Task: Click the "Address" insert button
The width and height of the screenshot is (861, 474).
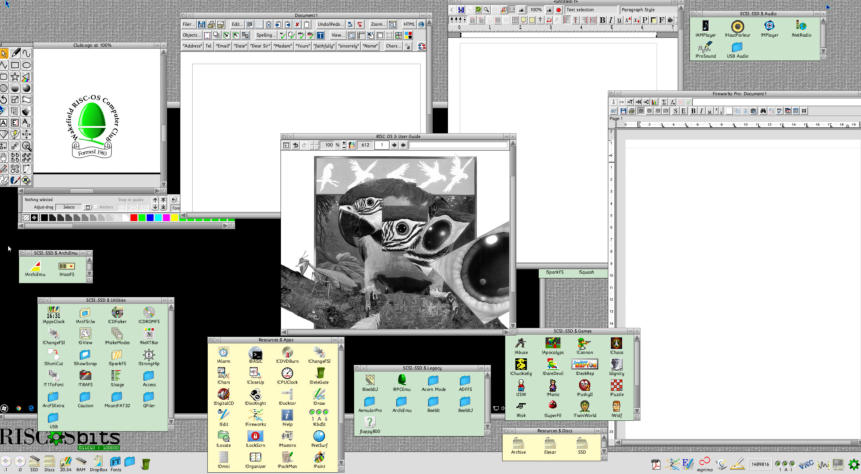Action: pyautogui.click(x=192, y=46)
